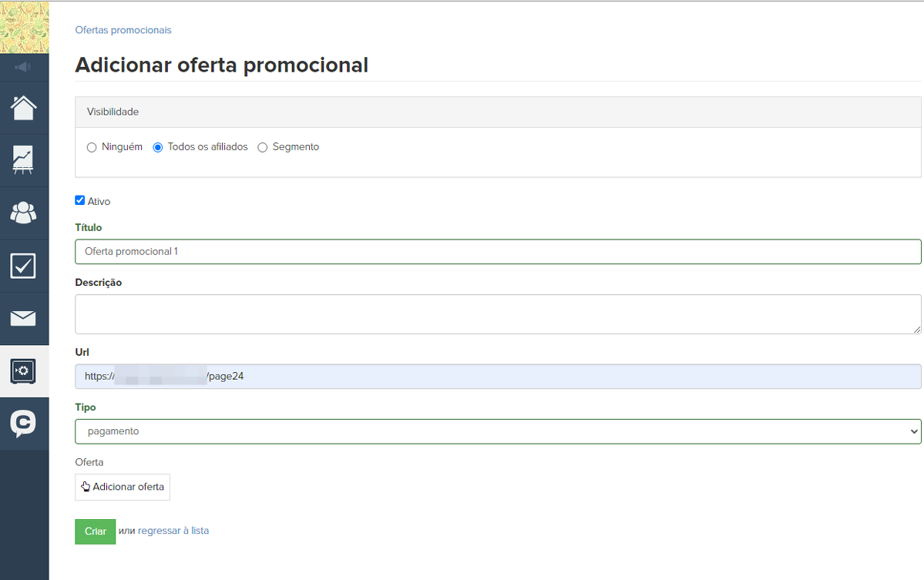Select the Segmento visibility radio button
The image size is (924, 580).
(263, 147)
